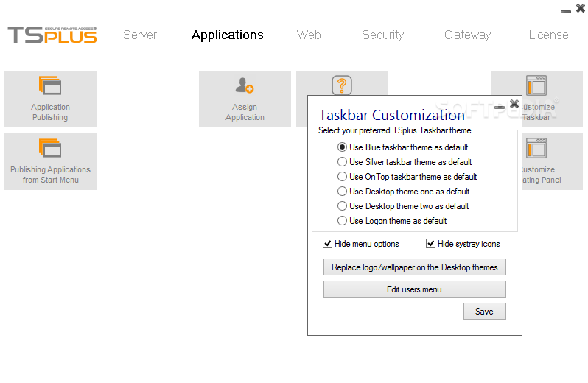Viewport: 588px width, 383px height.
Task: Open the Assign Application tile
Action: tap(245, 99)
